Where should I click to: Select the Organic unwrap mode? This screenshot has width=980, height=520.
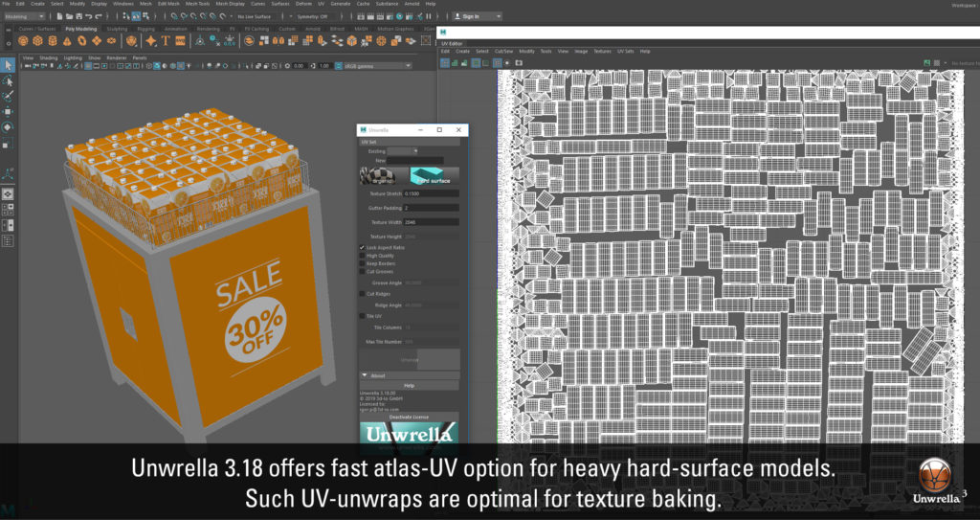point(383,176)
